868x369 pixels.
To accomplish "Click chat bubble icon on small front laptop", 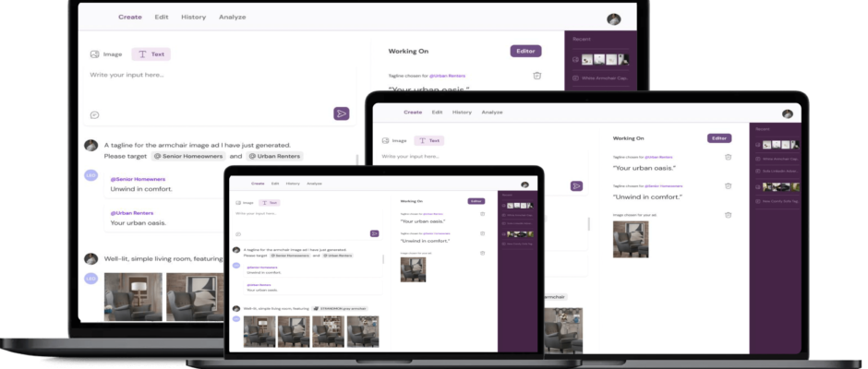I will click(238, 234).
